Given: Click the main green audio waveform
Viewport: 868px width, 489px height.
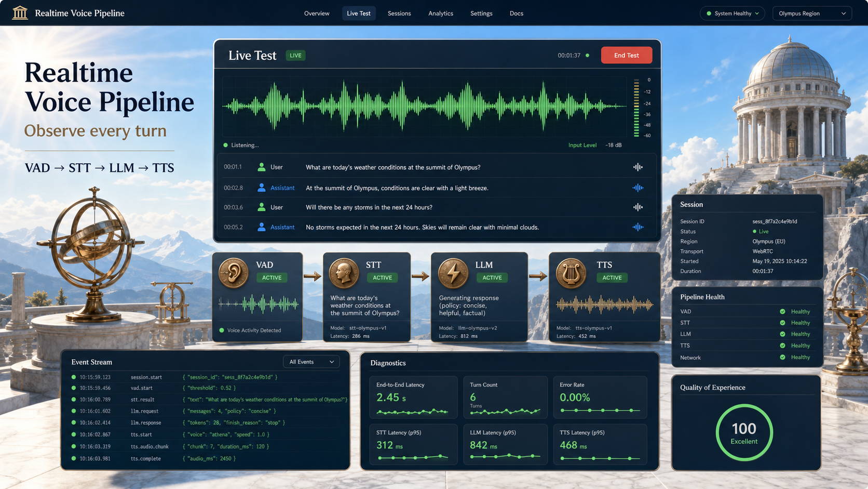Looking at the screenshot, I should (x=425, y=106).
